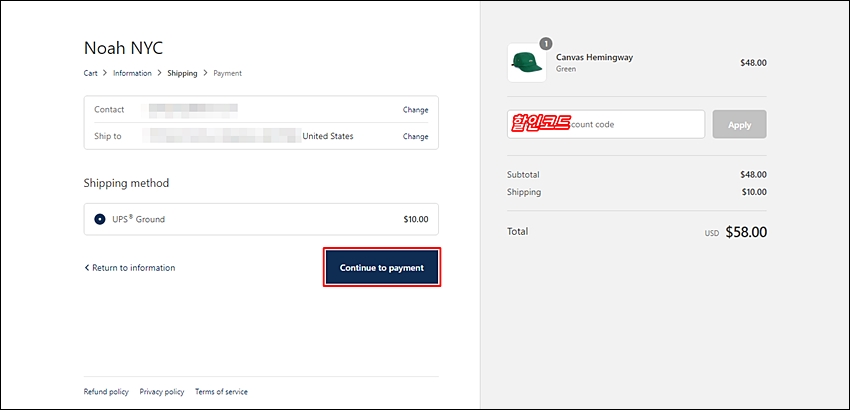Open the Information breadcrumb step
Image resolution: width=850 pixels, height=410 pixels.
[x=132, y=73]
